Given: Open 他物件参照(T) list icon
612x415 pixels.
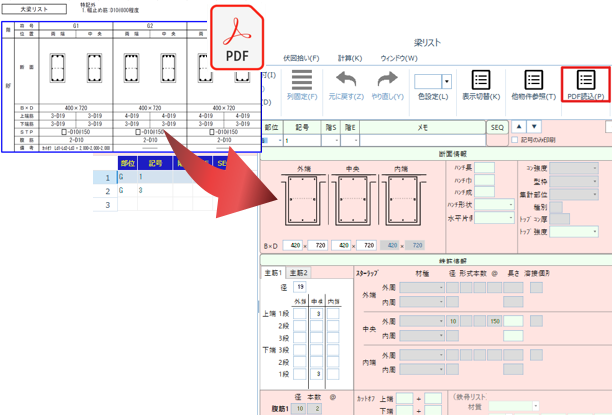Looking at the screenshot, I should [x=534, y=80].
